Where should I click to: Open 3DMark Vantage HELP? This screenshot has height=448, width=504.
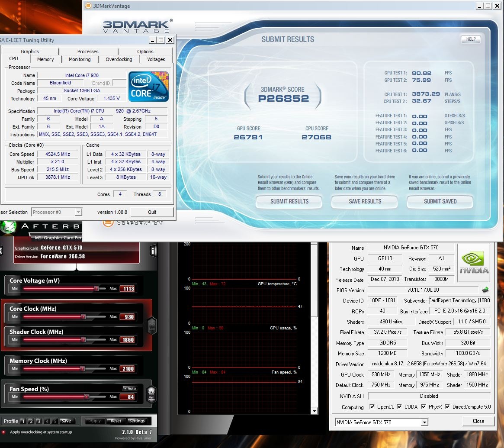click(x=471, y=39)
